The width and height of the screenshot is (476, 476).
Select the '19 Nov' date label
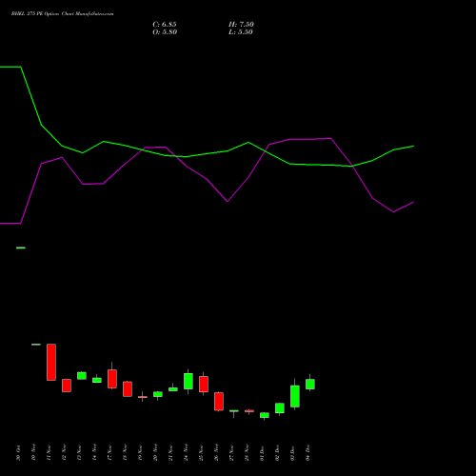point(140,453)
